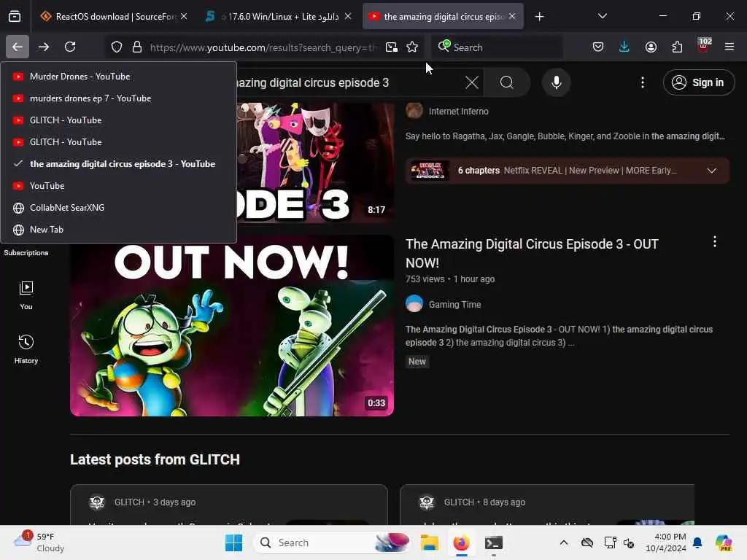Open File Explorer from the taskbar
747x560 pixels.
(429, 542)
